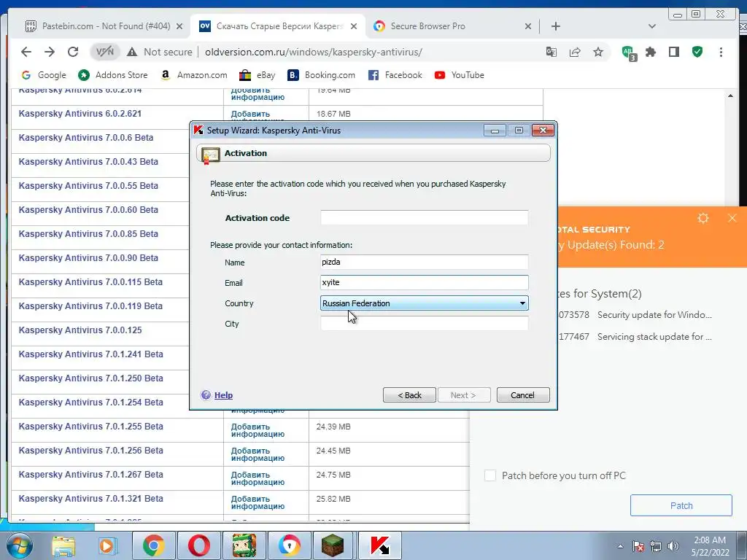Open Kaspersky Antivirus 7.0.1.255 Beta link
This screenshot has width=747, height=560.
click(x=90, y=426)
